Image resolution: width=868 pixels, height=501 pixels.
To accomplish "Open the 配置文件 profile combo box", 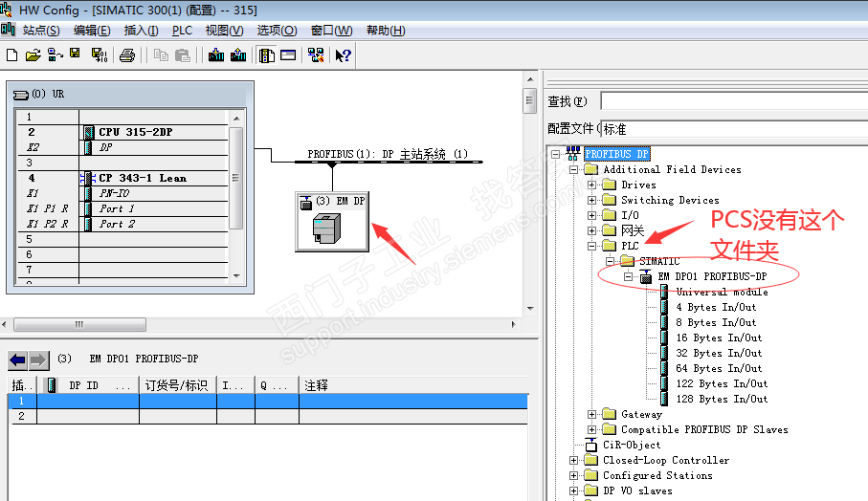I will [734, 129].
